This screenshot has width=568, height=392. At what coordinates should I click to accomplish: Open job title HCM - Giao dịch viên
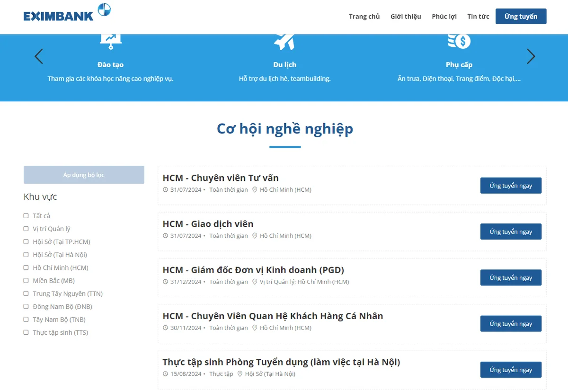coord(208,224)
